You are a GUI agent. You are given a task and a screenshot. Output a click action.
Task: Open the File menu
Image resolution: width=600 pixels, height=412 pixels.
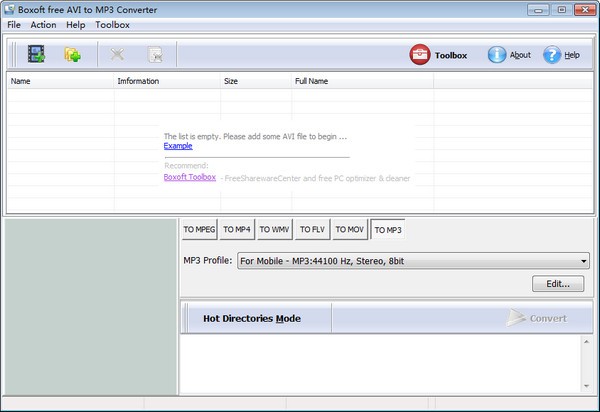[14, 25]
